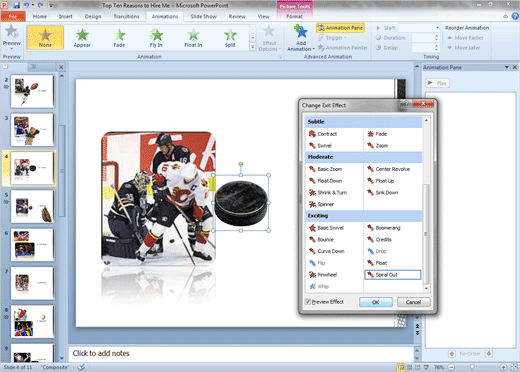Select Spiral Out exit effect
This screenshot has width=520, height=372.
pyautogui.click(x=393, y=275)
